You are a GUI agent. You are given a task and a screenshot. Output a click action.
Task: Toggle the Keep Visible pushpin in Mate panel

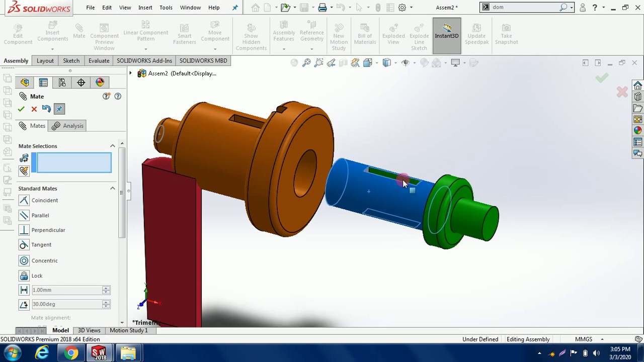(59, 109)
